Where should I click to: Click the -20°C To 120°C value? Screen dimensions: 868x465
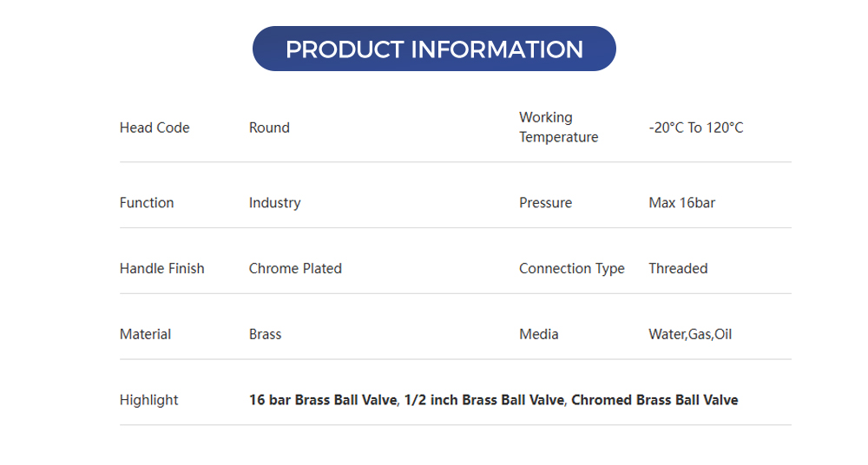coord(695,128)
